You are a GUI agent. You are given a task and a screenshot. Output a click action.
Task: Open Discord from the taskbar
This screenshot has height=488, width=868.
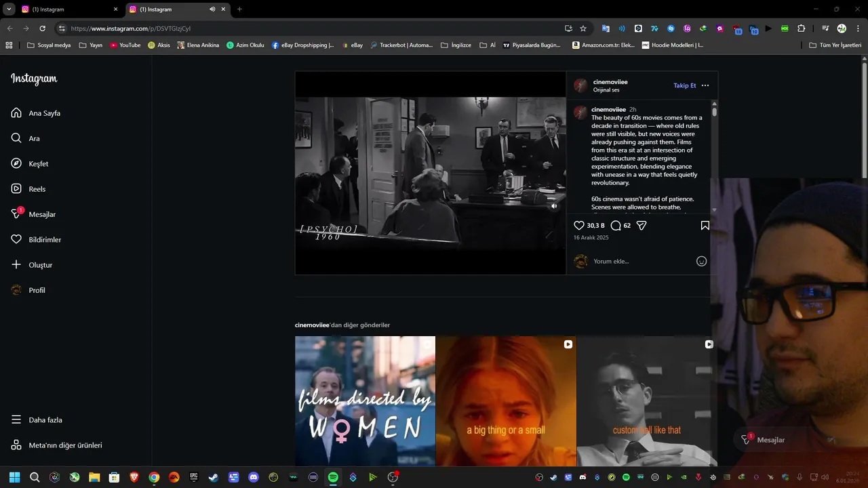[x=254, y=477]
